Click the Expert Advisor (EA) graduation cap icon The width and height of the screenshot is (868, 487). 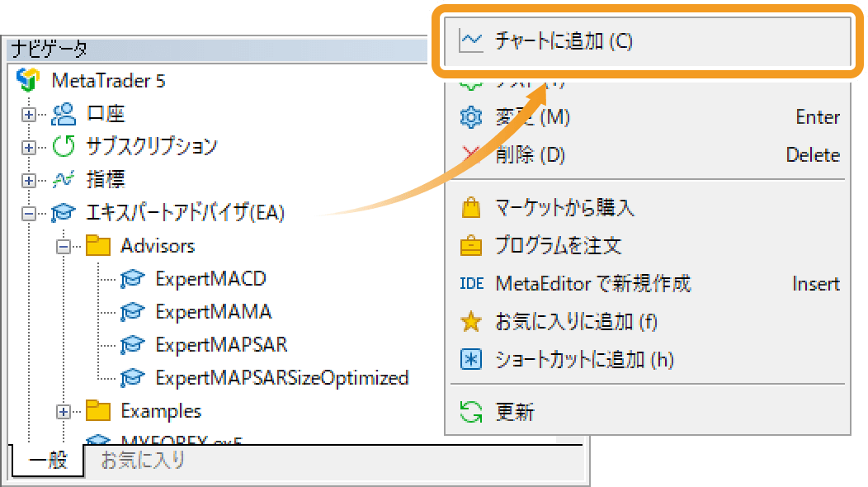63,213
